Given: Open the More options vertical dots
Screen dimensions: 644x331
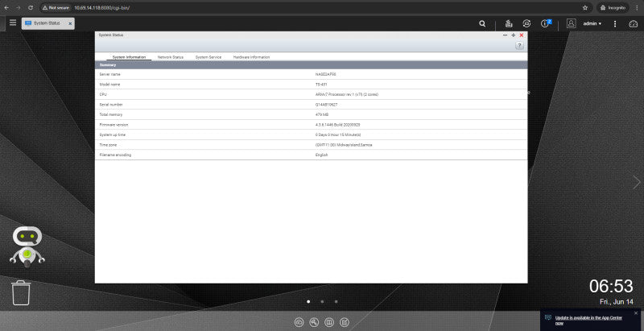Looking at the screenshot, I should (x=615, y=24).
